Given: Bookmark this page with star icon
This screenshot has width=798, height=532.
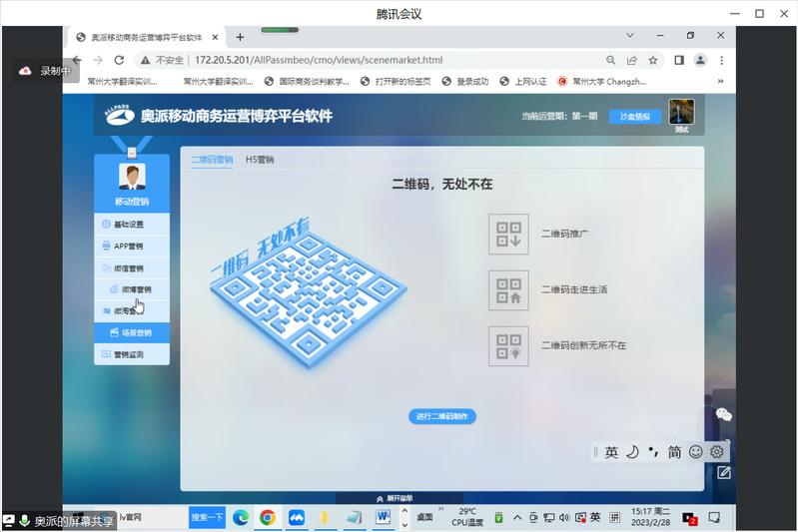Looking at the screenshot, I should 653,60.
